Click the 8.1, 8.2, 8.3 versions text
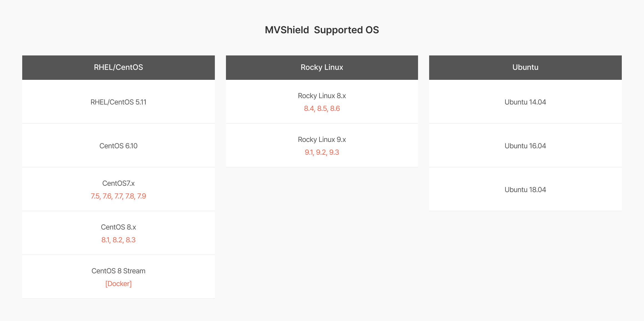Image resolution: width=644 pixels, height=321 pixels. tap(119, 240)
